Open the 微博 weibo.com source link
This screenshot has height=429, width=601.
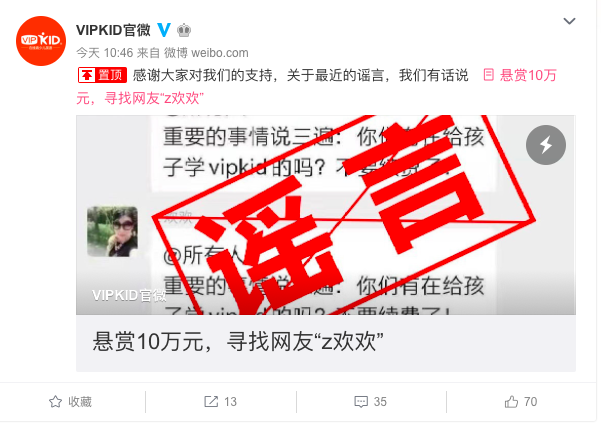pos(206,53)
